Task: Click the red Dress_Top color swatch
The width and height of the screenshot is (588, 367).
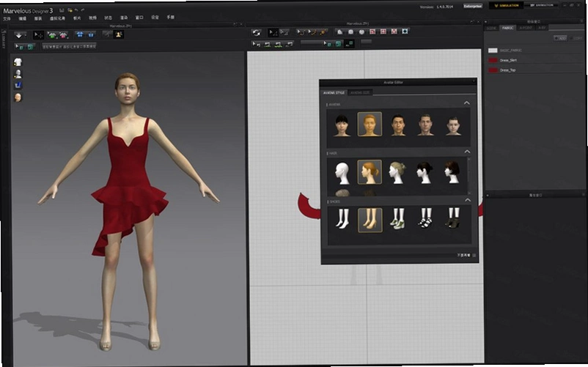Action: tap(493, 70)
